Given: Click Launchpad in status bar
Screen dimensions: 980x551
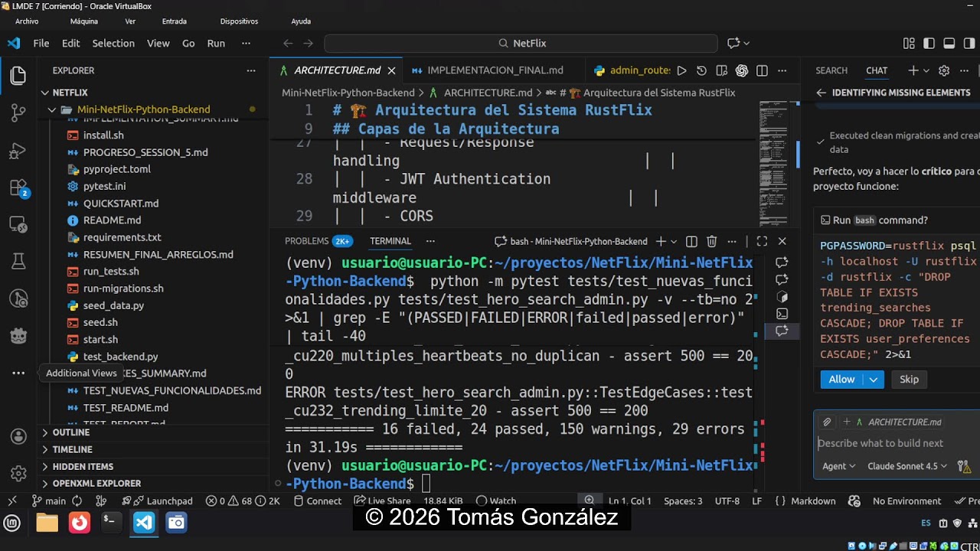Looking at the screenshot, I should (x=162, y=501).
